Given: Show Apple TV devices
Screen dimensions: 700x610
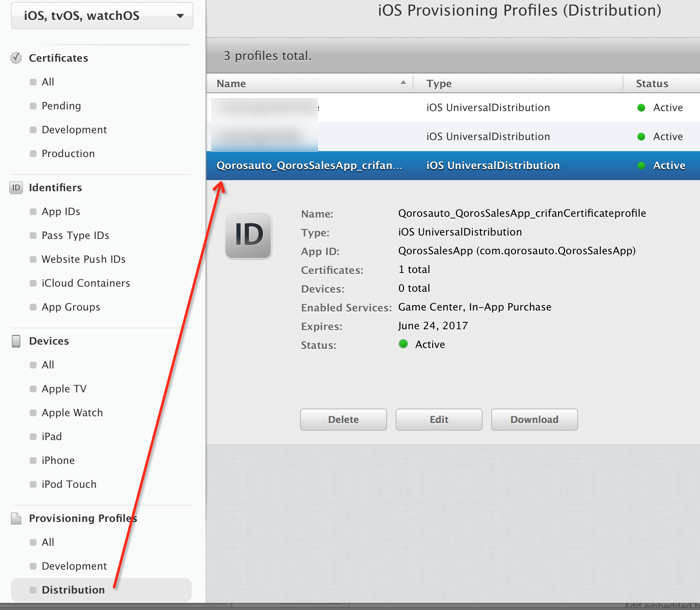Looking at the screenshot, I should coord(64,389).
